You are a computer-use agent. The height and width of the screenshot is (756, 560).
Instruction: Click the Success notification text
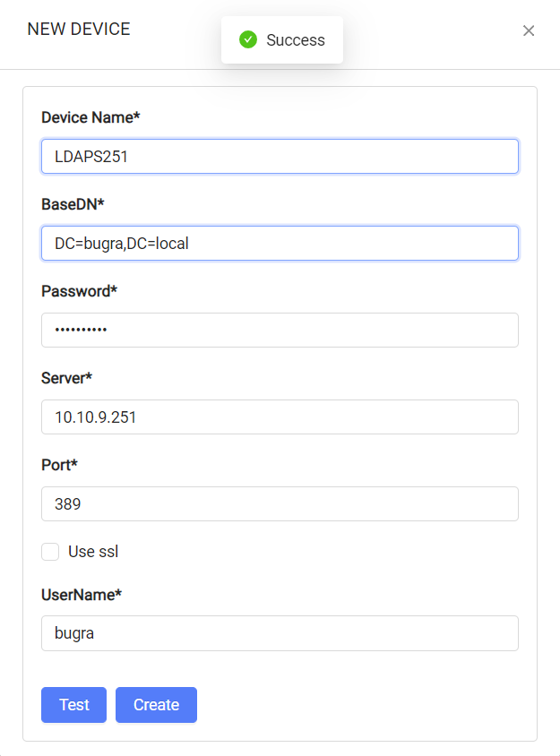(296, 40)
